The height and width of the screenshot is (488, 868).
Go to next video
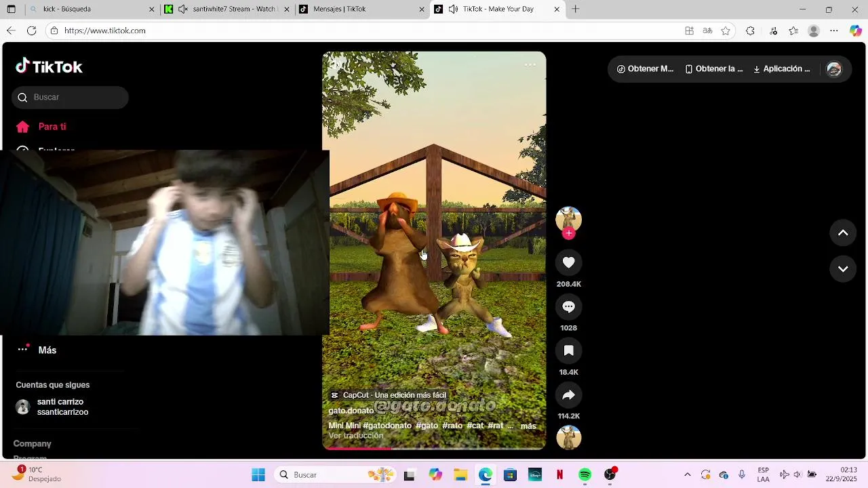point(843,268)
